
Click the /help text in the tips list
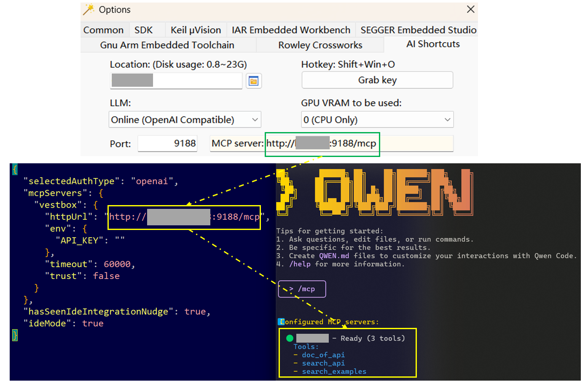300,264
